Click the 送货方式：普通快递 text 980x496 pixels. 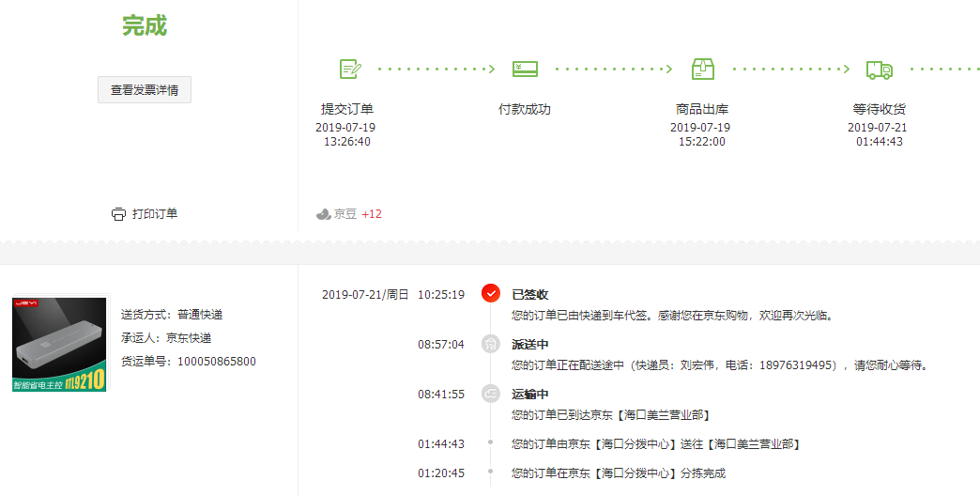172,315
